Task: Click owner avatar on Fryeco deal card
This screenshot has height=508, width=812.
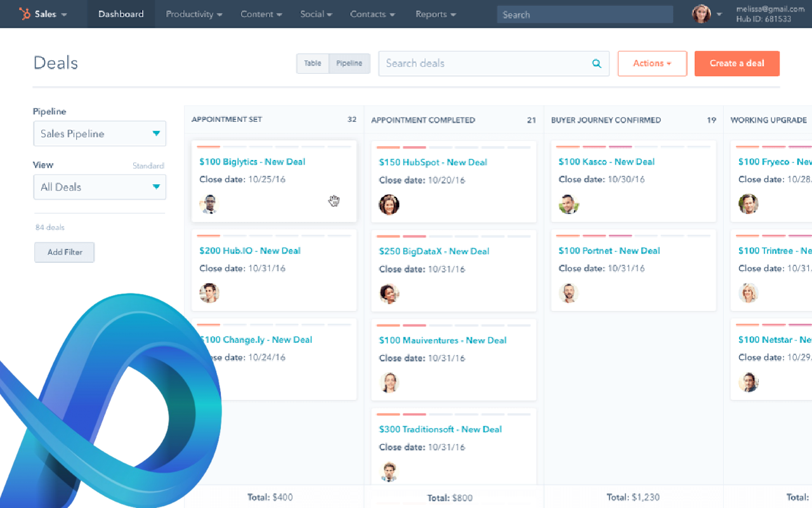Action: [x=749, y=204]
